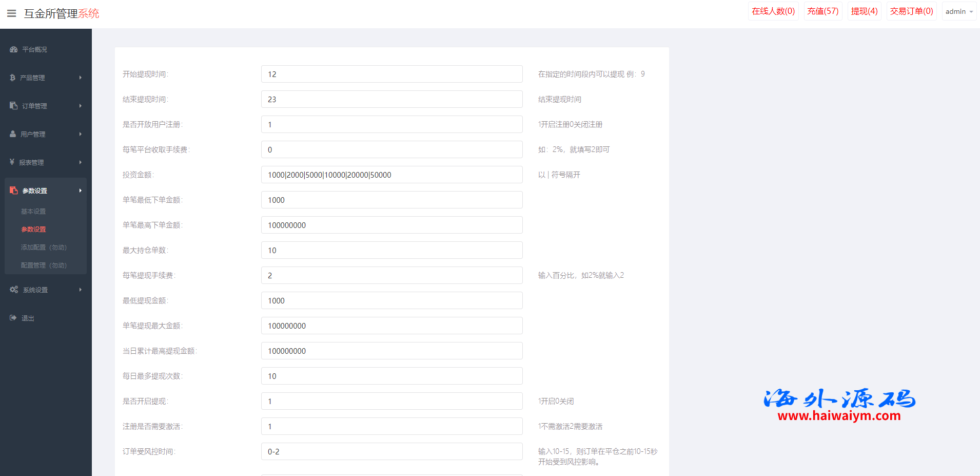Expand the 订单管理 submenu arrow
The height and width of the screenshot is (476, 980).
coord(81,106)
